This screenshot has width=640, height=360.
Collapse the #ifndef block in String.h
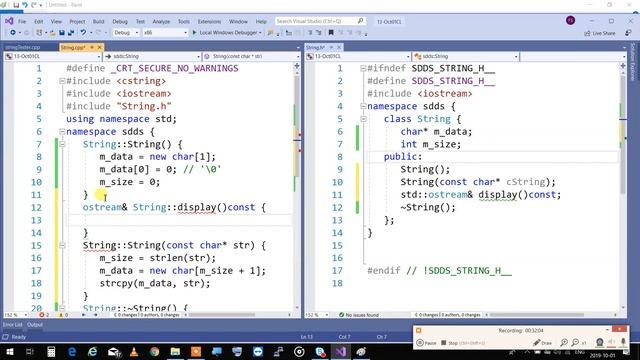pos(363,68)
